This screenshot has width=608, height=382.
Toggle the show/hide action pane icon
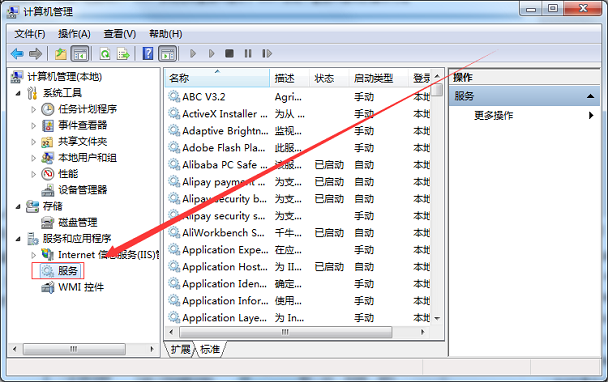click(x=168, y=54)
